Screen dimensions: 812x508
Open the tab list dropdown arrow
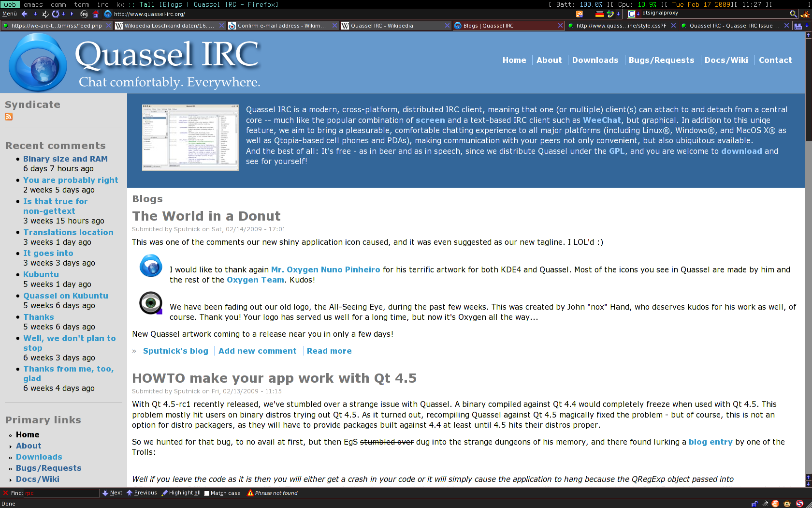click(807, 26)
